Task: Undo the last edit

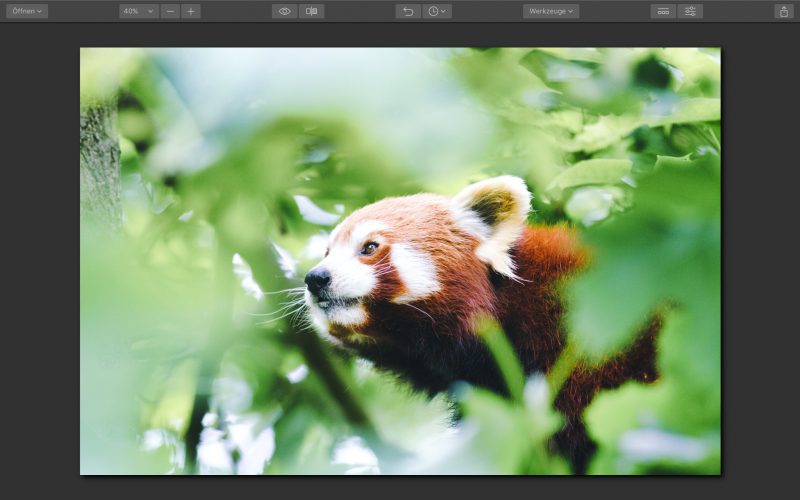Action: pyautogui.click(x=408, y=11)
